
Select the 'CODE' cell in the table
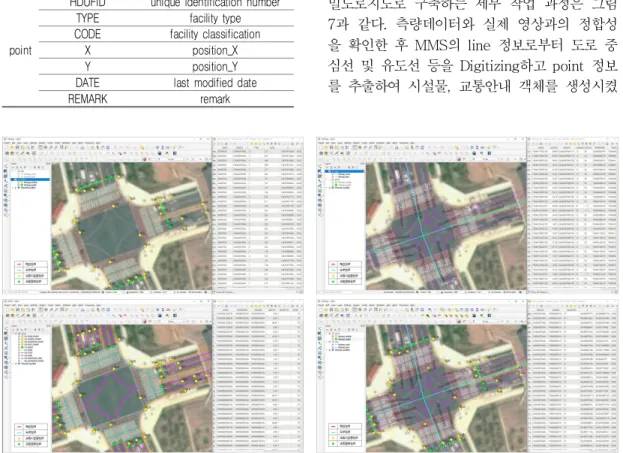pyautogui.click(x=87, y=34)
